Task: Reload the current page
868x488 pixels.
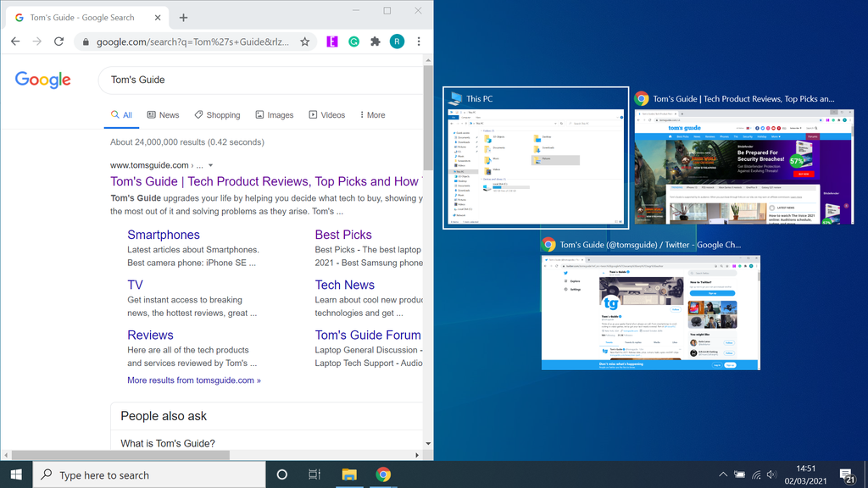Action: click(58, 41)
